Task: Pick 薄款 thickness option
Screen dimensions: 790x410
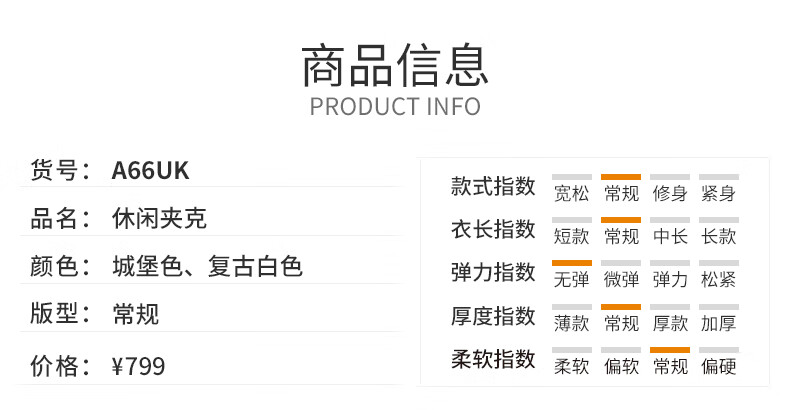Action: (571, 323)
